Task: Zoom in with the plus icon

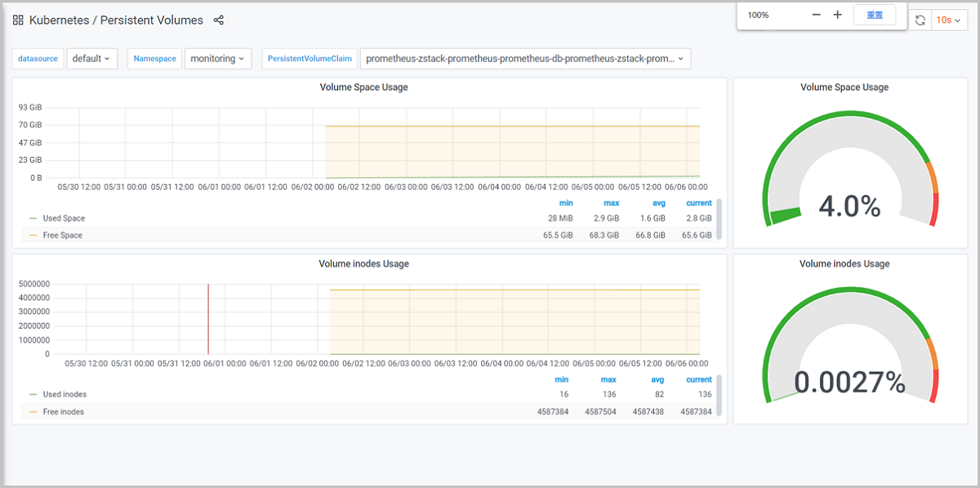Action: coord(837,15)
